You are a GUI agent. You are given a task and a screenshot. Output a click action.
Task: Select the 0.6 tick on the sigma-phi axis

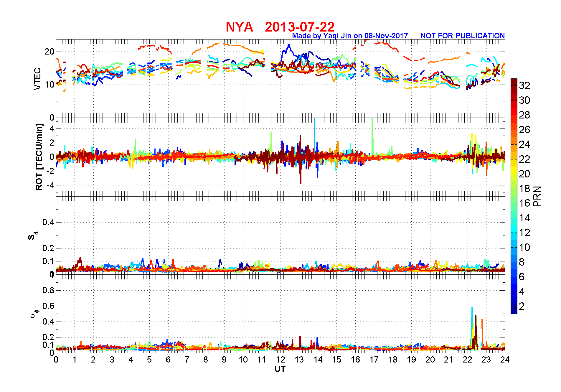point(48,306)
